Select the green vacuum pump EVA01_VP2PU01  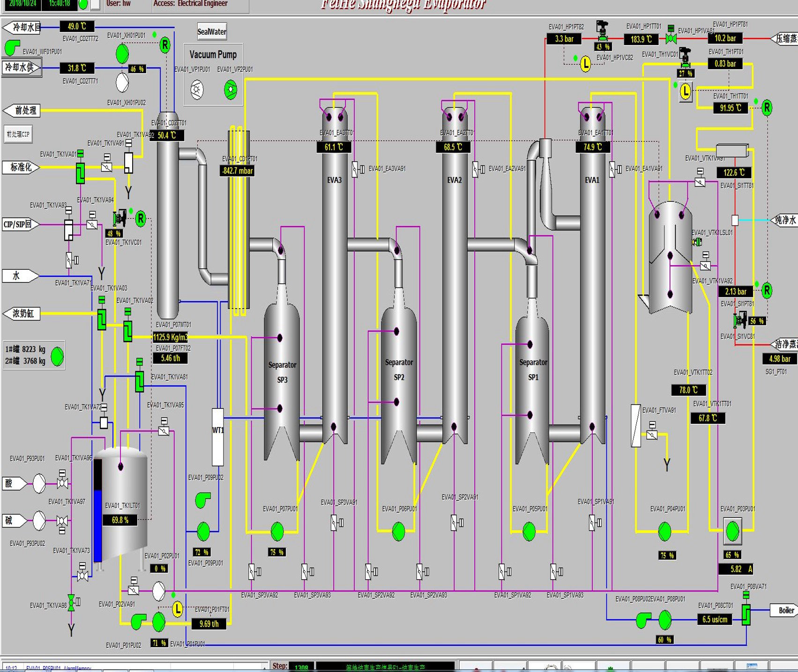[x=231, y=89]
